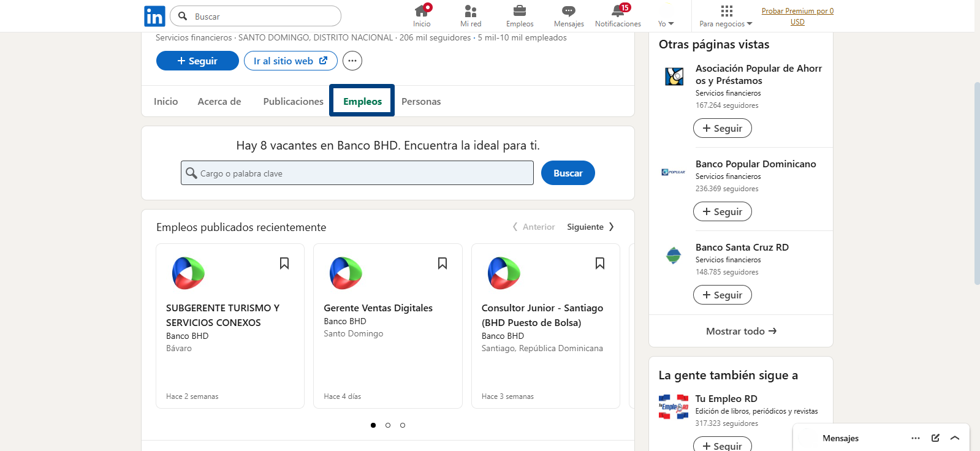Viewport: 980px width, 451px height.
Task: Open the LinkedIn home logo
Action: 154,16
